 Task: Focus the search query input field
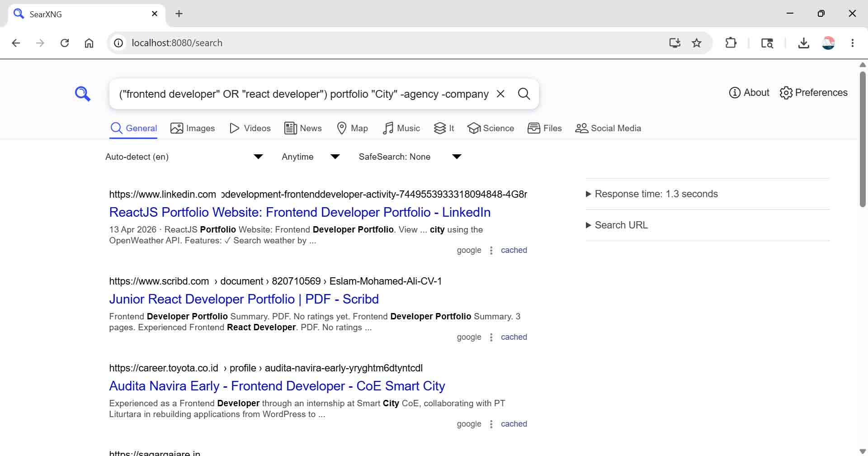(303, 94)
